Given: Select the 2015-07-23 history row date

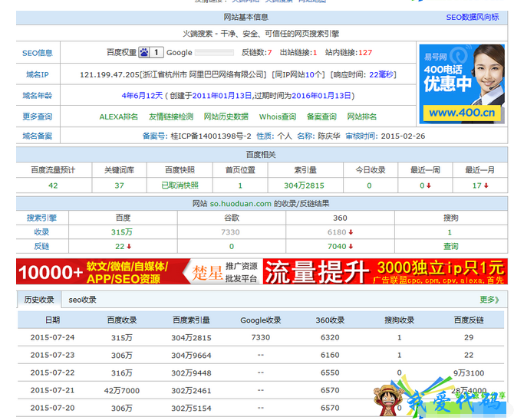Looking at the screenshot, I should [x=52, y=355].
